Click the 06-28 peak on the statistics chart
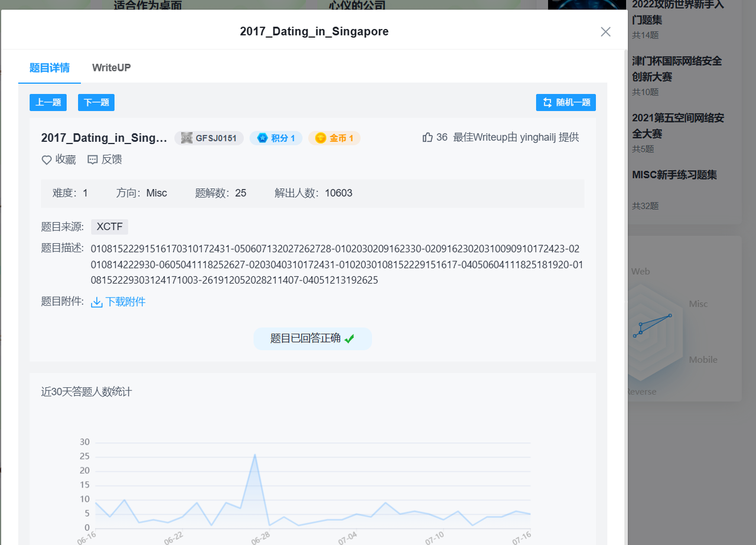The width and height of the screenshot is (756, 545). [255, 455]
